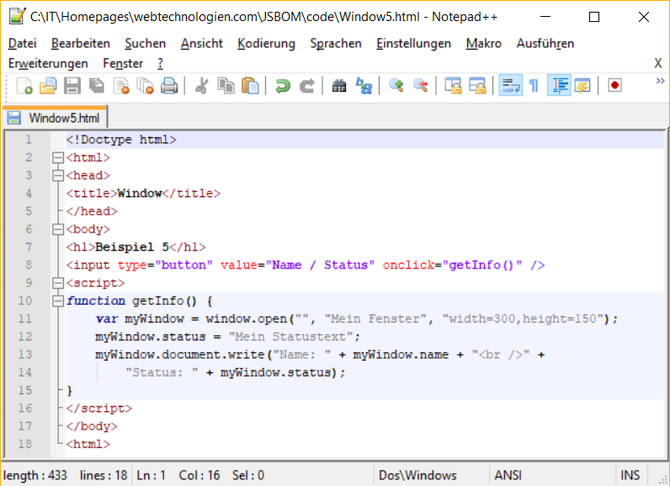670x486 pixels.
Task: Enable synchronized horizontal scrolling icon
Action: (477, 86)
